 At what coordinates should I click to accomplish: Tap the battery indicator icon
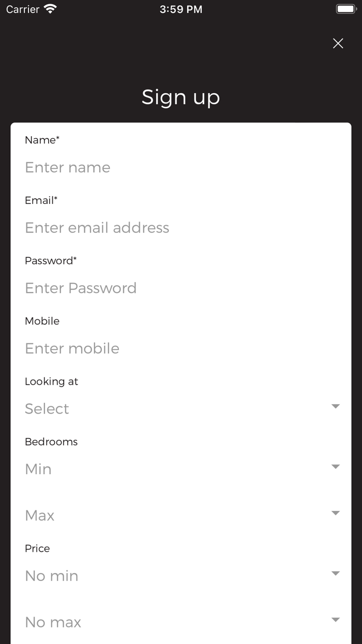pyautogui.click(x=346, y=9)
